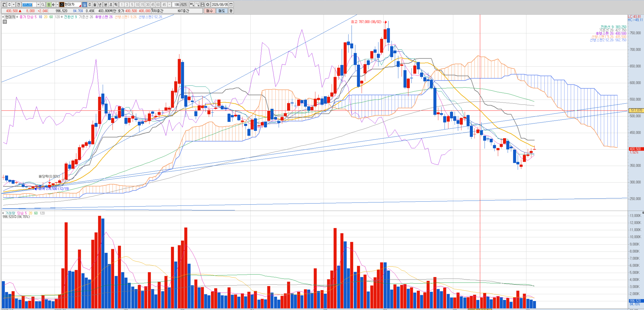Open chart settings gear icon
644x310 pixels.
208,5
